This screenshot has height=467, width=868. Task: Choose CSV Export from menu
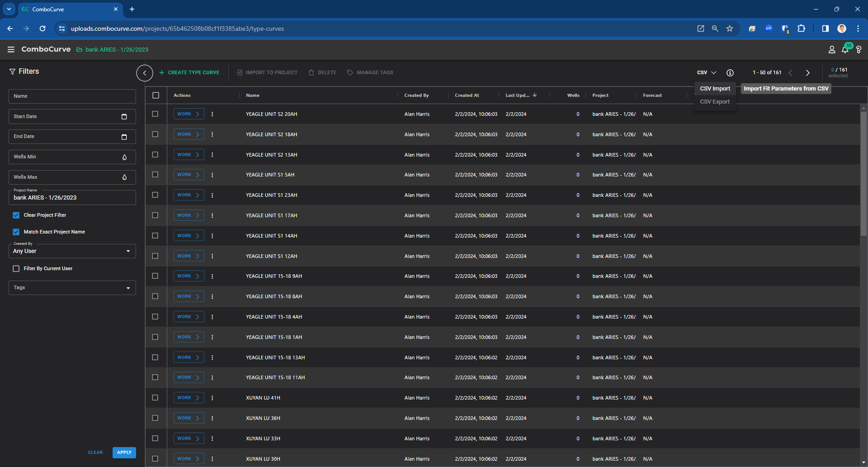[715, 102]
